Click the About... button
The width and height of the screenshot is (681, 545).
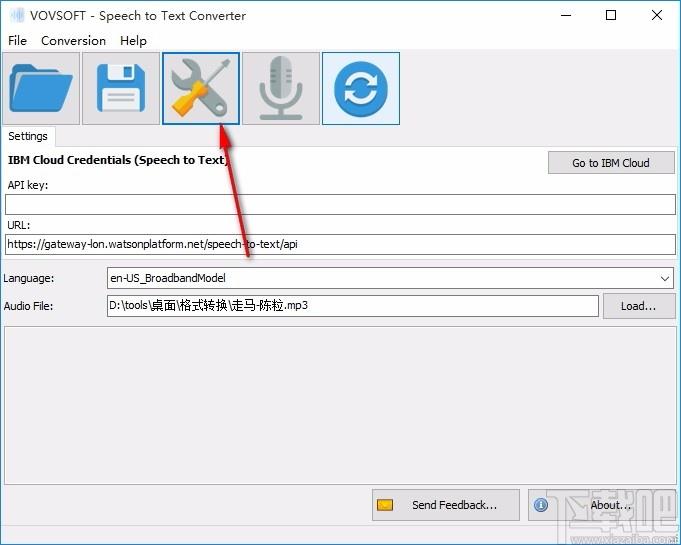pyautogui.click(x=602, y=505)
